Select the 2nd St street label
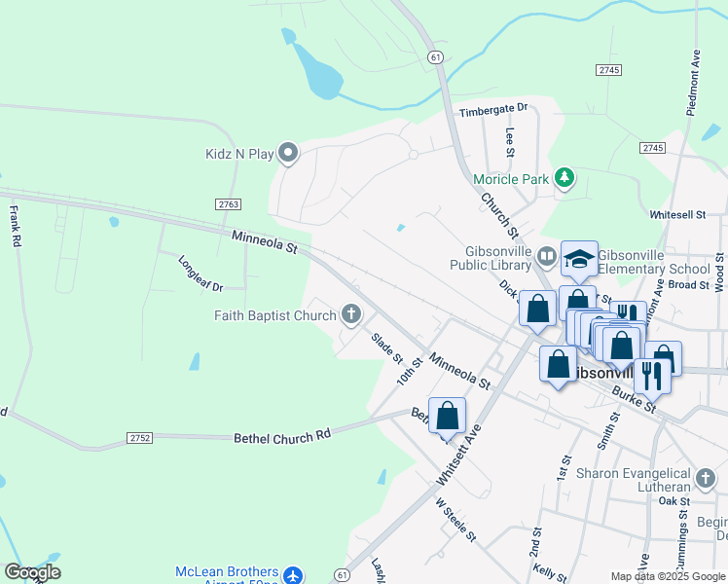Screen dimensions: 728x584 tap(535, 542)
